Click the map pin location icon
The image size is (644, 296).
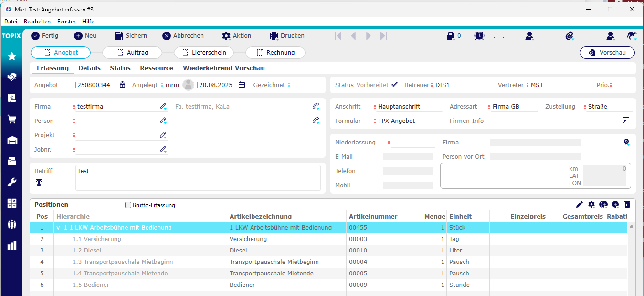coord(626,143)
